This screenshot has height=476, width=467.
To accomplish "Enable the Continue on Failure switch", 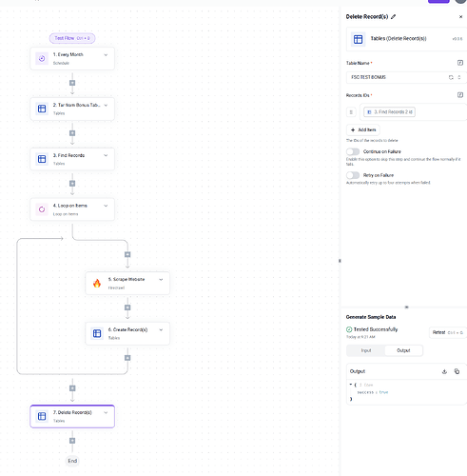I will tap(353, 151).
